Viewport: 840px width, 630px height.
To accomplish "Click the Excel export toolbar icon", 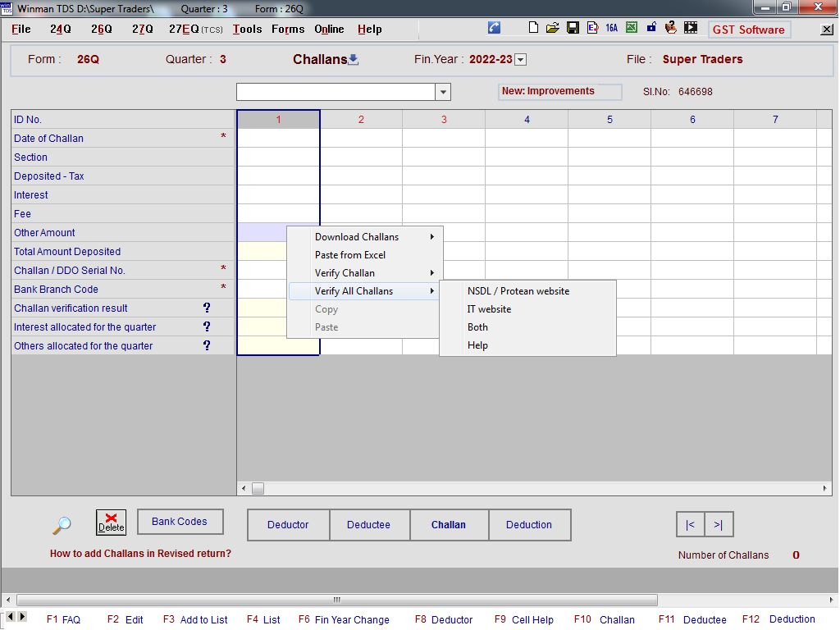I will pyautogui.click(x=632, y=28).
